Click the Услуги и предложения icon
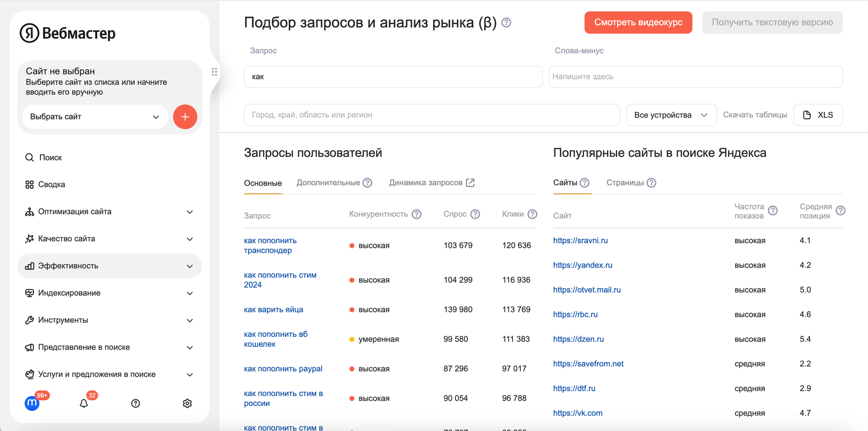This screenshot has height=431, width=868. (29, 374)
